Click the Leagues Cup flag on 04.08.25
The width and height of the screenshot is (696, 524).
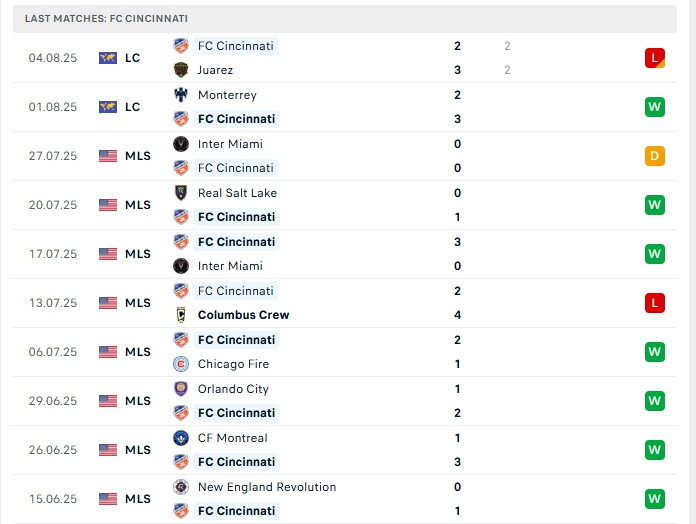click(108, 58)
